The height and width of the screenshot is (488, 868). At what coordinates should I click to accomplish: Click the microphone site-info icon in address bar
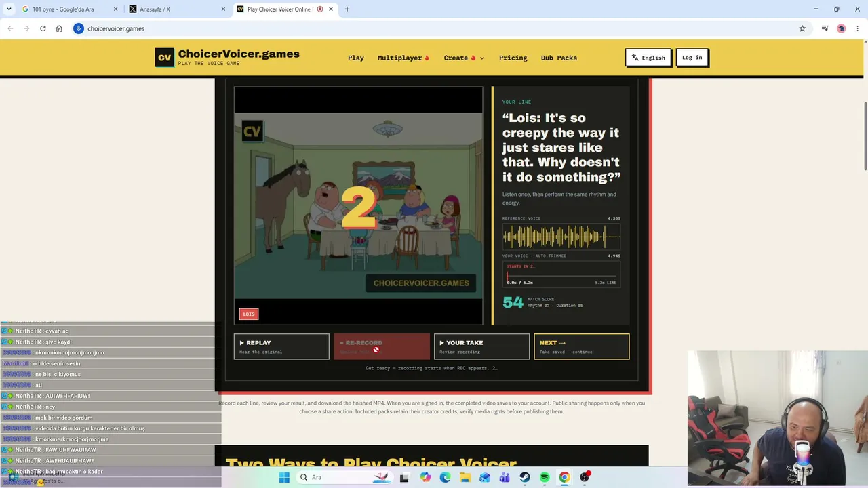[79, 28]
